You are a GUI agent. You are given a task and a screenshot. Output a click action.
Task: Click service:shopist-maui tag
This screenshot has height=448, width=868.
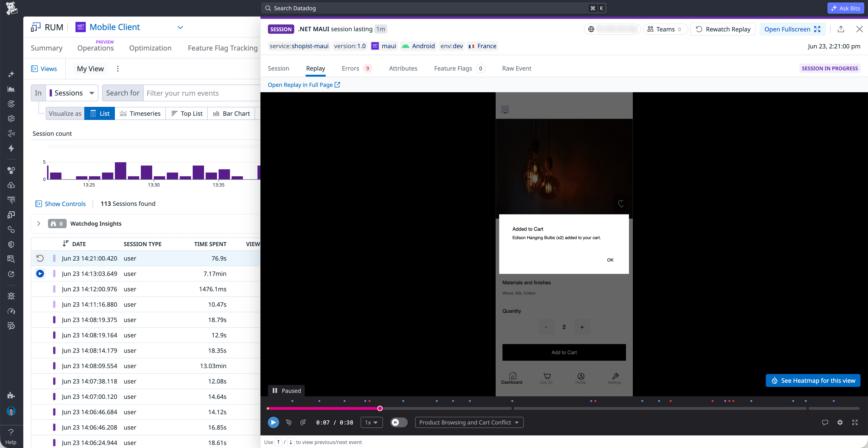pos(299,46)
